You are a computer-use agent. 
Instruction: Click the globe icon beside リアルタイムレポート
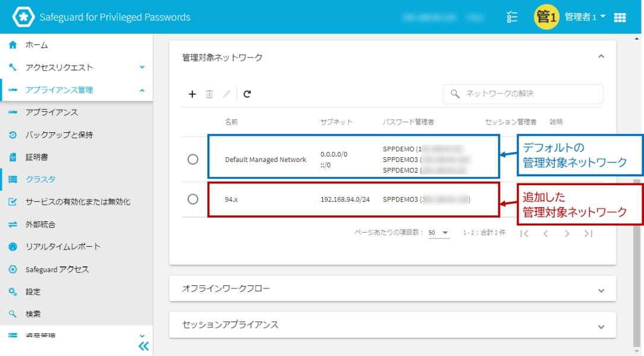point(12,246)
